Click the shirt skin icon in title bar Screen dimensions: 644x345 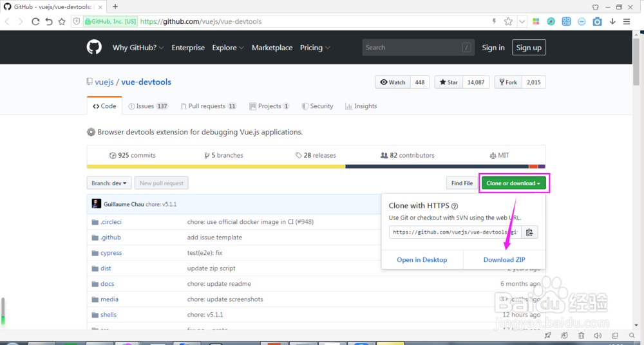595,7
